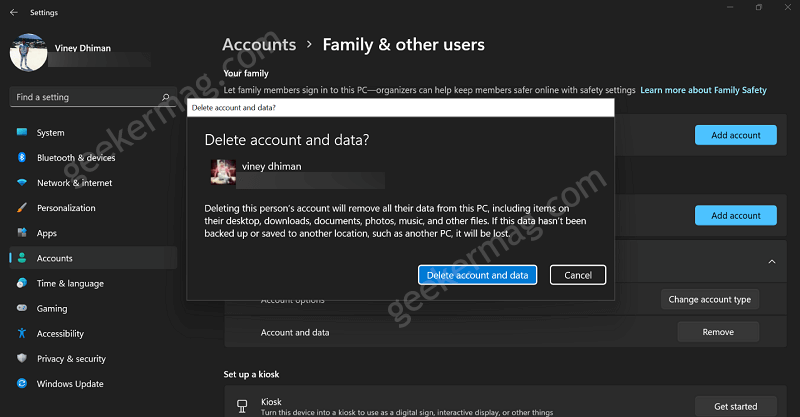Select Privacy & security in the sidebar
The height and width of the screenshot is (417, 800).
pyautogui.click(x=93, y=358)
